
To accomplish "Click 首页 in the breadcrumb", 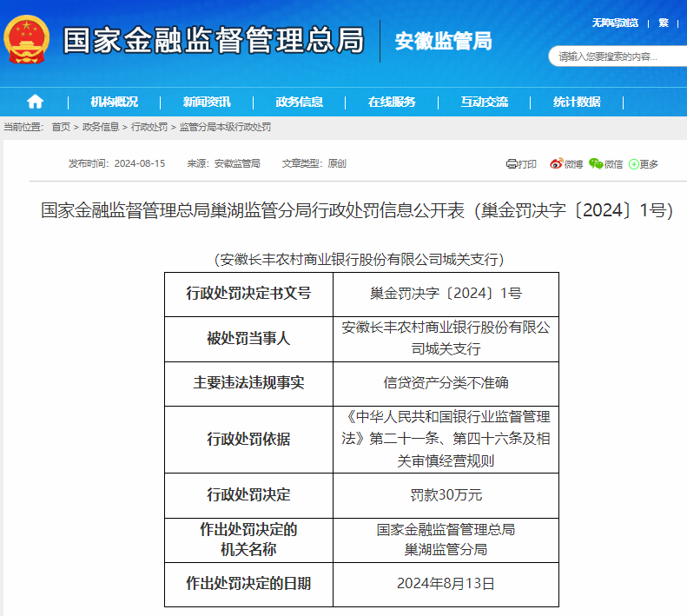I will pyautogui.click(x=61, y=127).
